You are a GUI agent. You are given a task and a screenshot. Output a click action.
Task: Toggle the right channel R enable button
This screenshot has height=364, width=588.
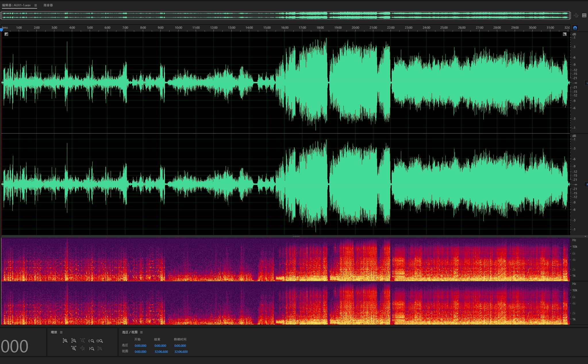[x=586, y=184]
